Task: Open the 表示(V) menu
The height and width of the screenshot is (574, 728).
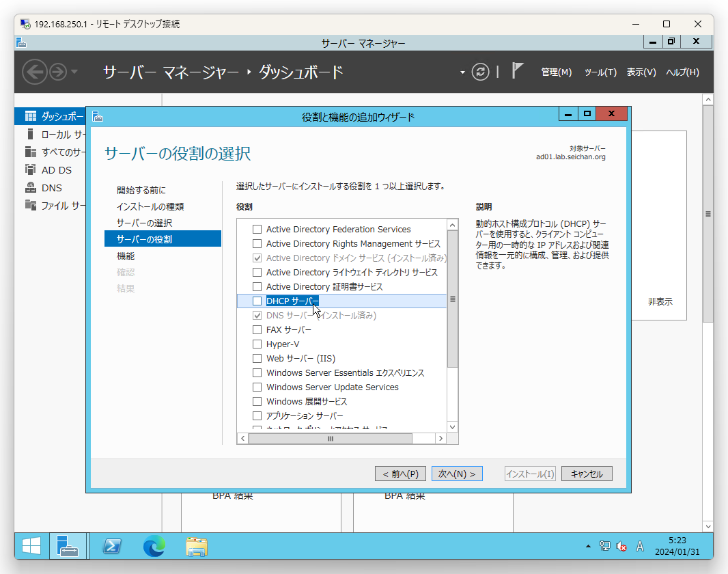Action: pos(641,72)
